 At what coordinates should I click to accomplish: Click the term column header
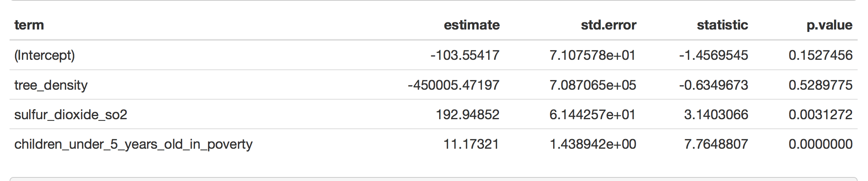click(29, 25)
